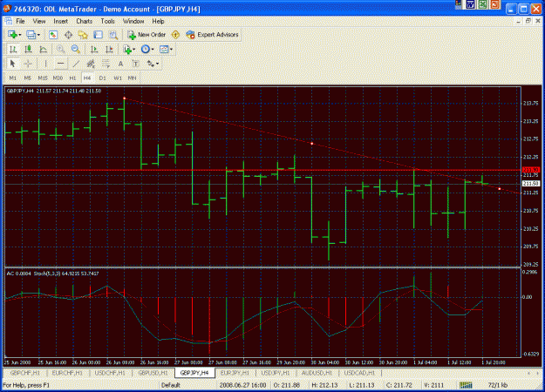545x392 pixels.
Task: Open the Tools menu
Action: coord(107,21)
